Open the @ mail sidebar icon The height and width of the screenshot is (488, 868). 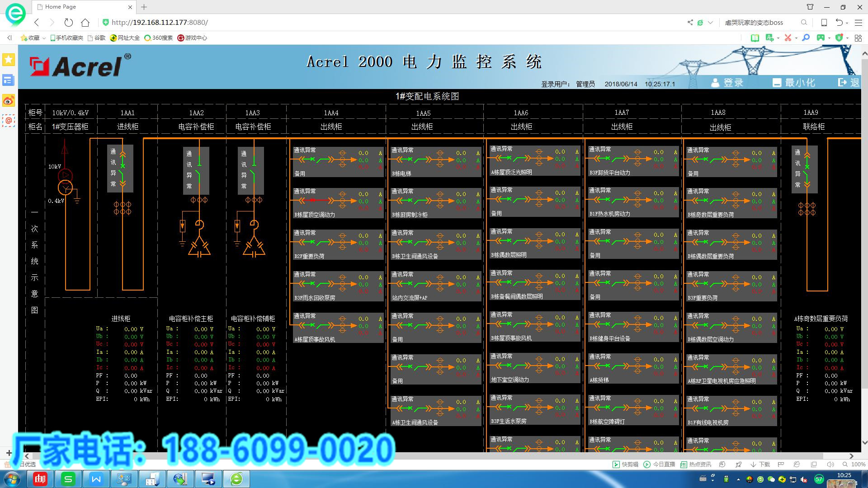(9, 120)
